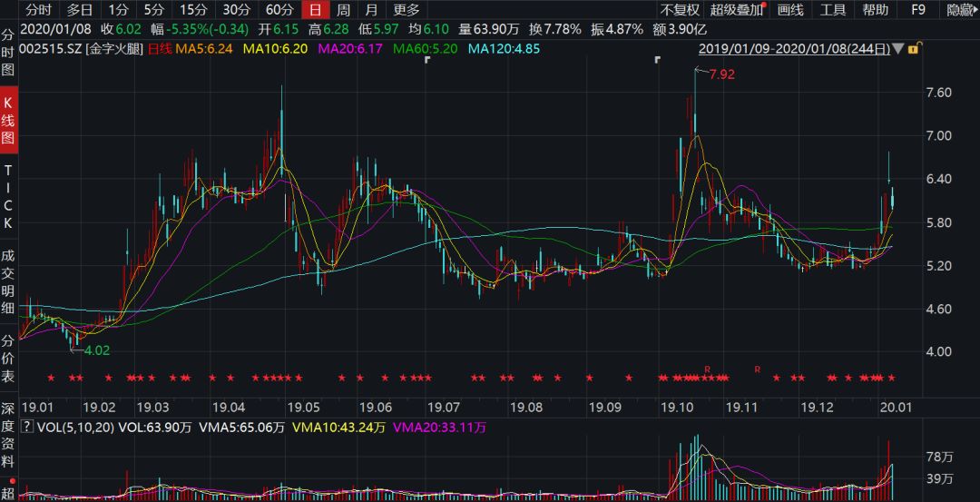This screenshot has width=980, height=502.
Task: Toggle the 不复权 adjustment setting
Action: click(680, 10)
